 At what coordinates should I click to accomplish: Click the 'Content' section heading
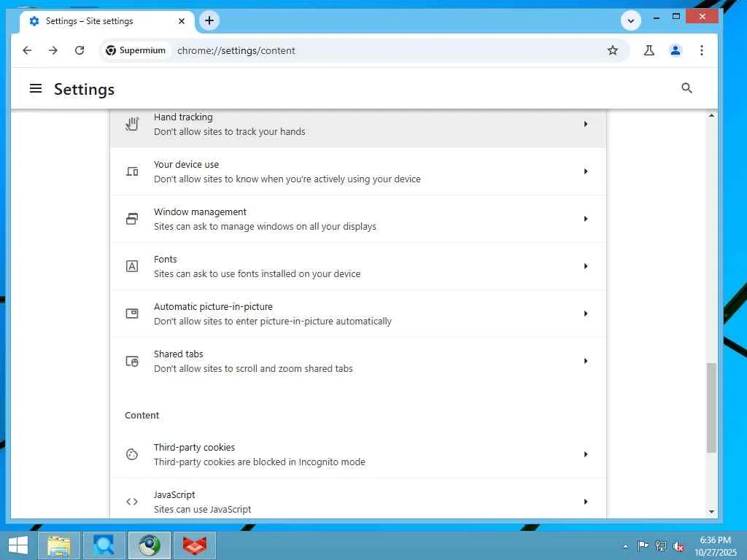coord(142,415)
